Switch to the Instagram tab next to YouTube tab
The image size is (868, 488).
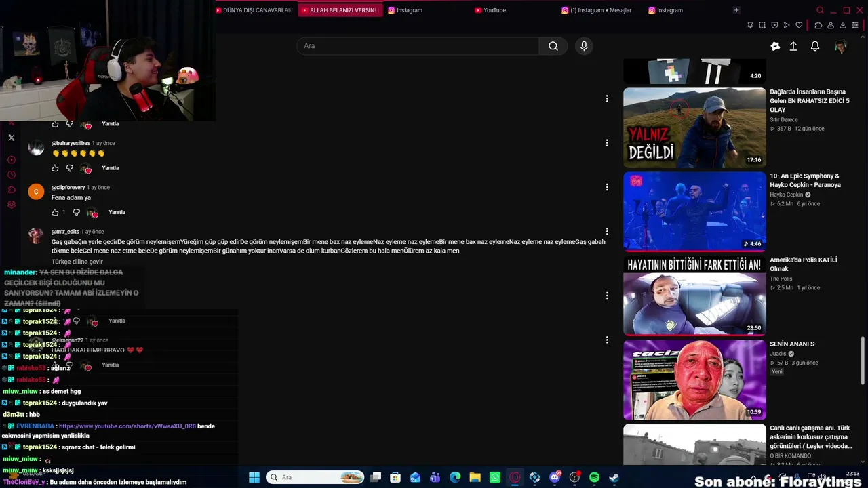pos(427,10)
